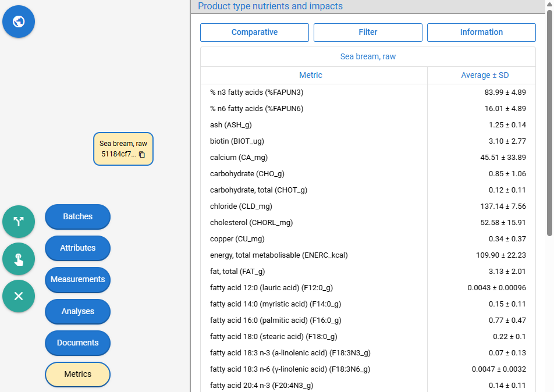Click the globe icon button
This screenshot has width=554, height=392.
pyautogui.click(x=19, y=22)
